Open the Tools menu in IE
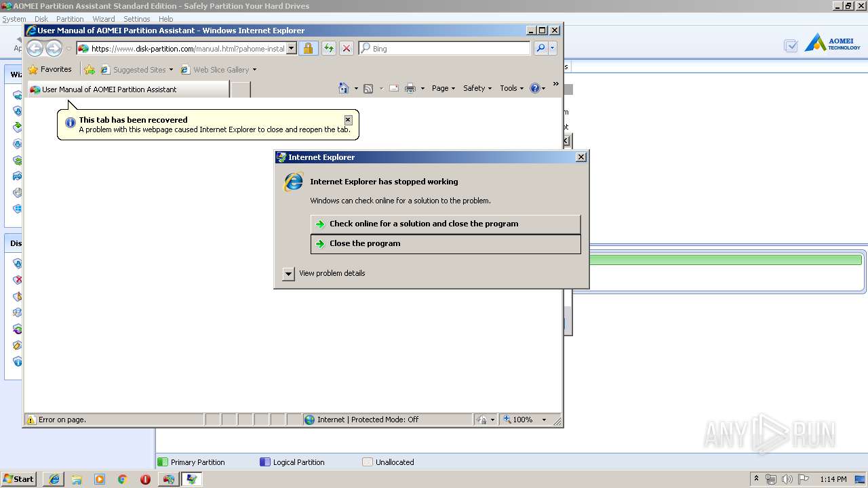The image size is (868, 488). tap(512, 88)
